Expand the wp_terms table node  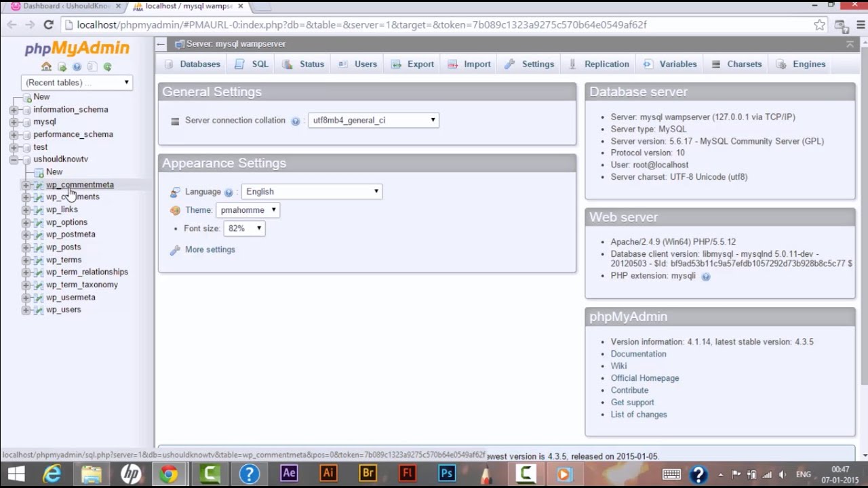tap(26, 260)
